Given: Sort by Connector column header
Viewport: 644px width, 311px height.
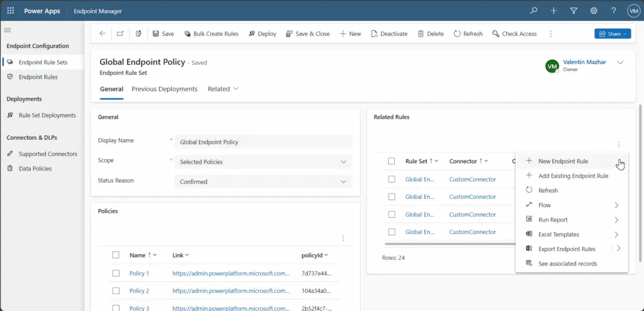Looking at the screenshot, I should point(468,161).
